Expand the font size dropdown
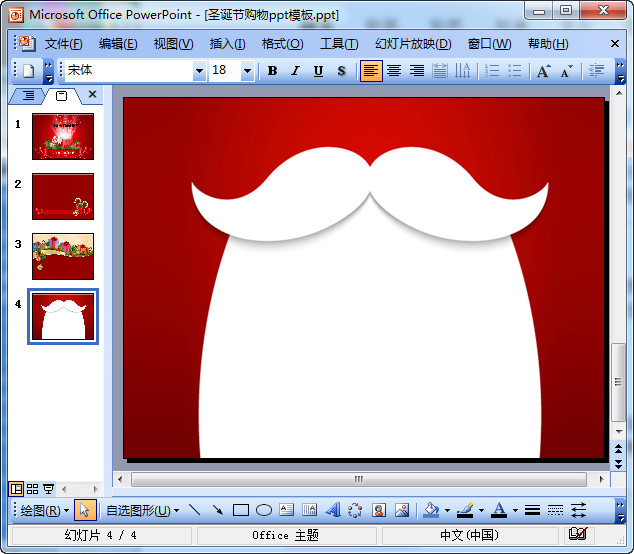 click(x=248, y=71)
